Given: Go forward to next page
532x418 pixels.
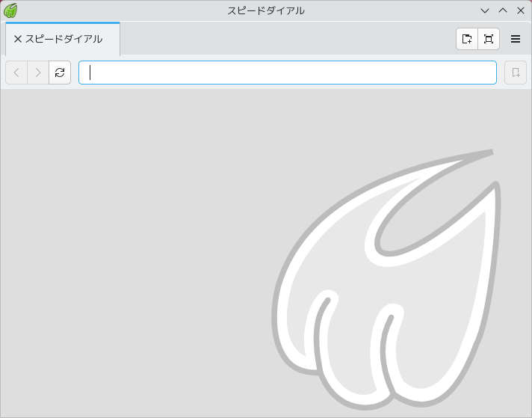Looking at the screenshot, I should coord(38,73).
